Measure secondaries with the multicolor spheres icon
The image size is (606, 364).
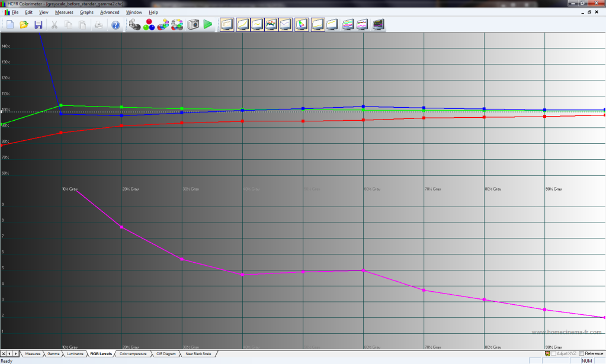click(x=163, y=25)
